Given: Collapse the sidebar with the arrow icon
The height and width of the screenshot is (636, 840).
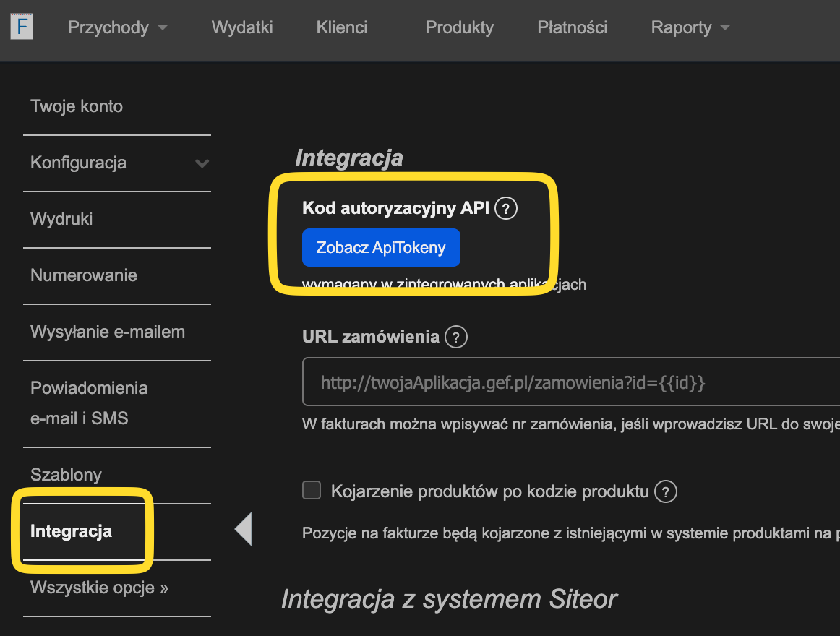Looking at the screenshot, I should pyautogui.click(x=243, y=528).
